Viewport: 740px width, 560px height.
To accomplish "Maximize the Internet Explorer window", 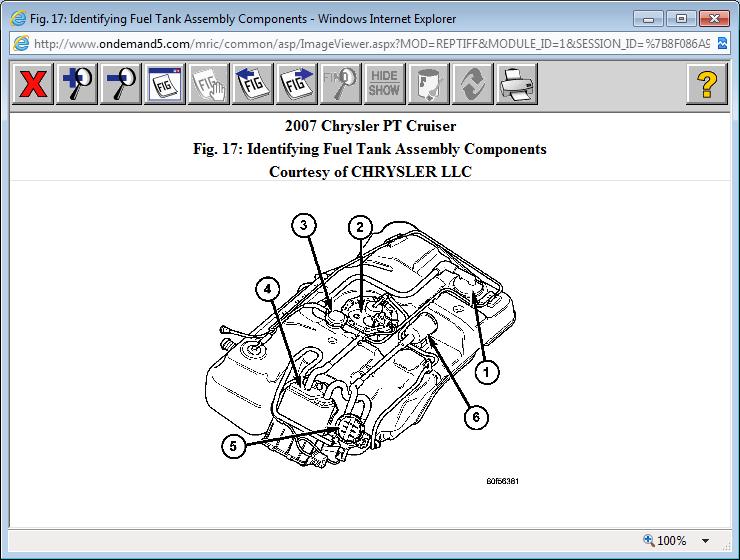I will click(681, 19).
